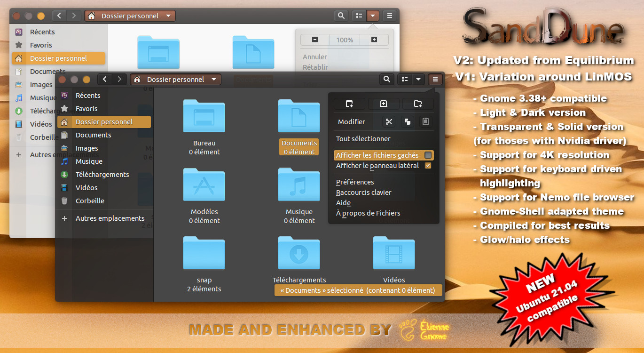The height and width of the screenshot is (353, 644).
Task: Click the Bureau folder label in dark window
Action: click(x=204, y=143)
